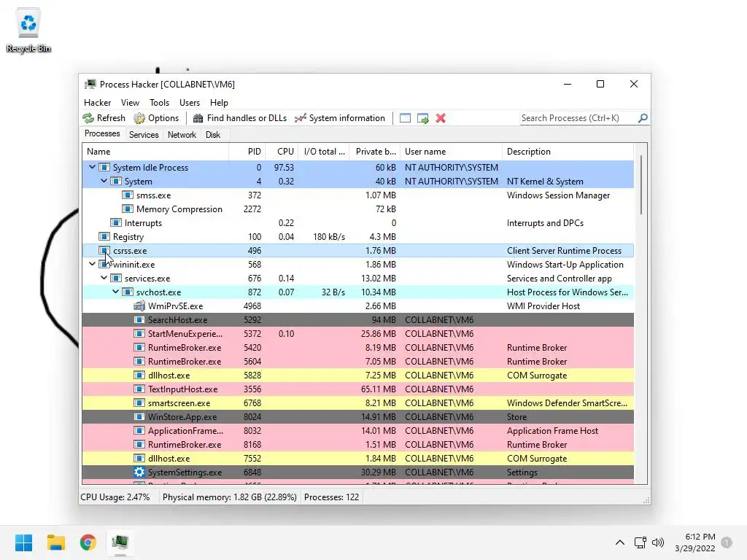The width and height of the screenshot is (747, 560).
Task: Click Physical memory status bar entry
Action: [x=229, y=497]
